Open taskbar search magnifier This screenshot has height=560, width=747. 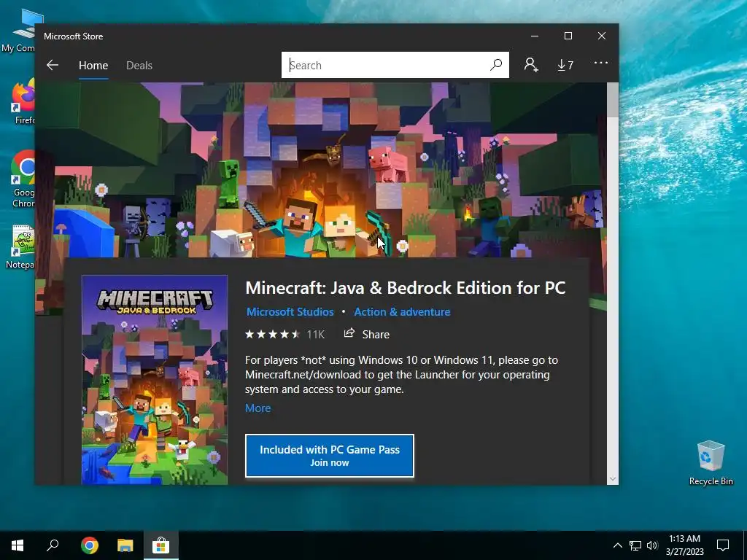53,545
